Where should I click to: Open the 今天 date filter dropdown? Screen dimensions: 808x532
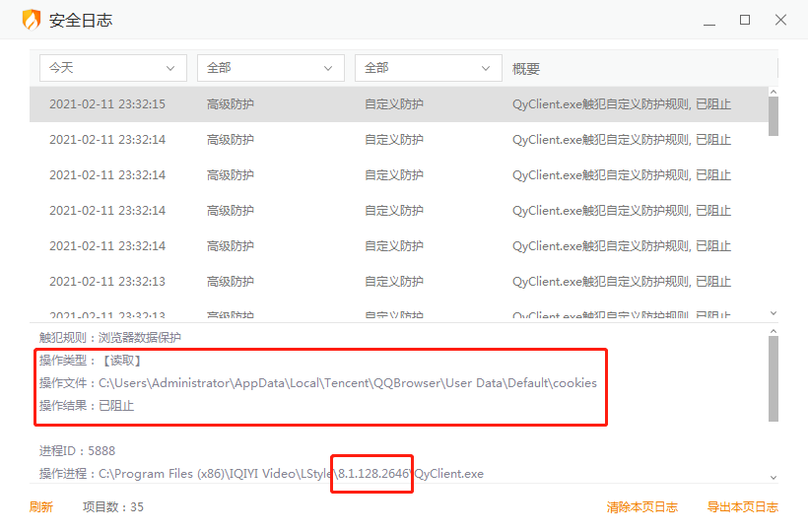(113, 68)
